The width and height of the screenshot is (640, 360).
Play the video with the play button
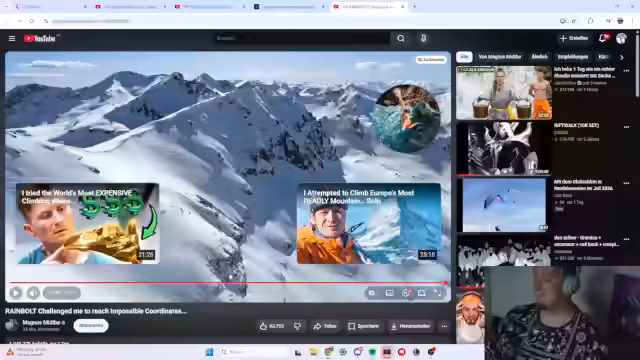pyautogui.click(x=16, y=293)
